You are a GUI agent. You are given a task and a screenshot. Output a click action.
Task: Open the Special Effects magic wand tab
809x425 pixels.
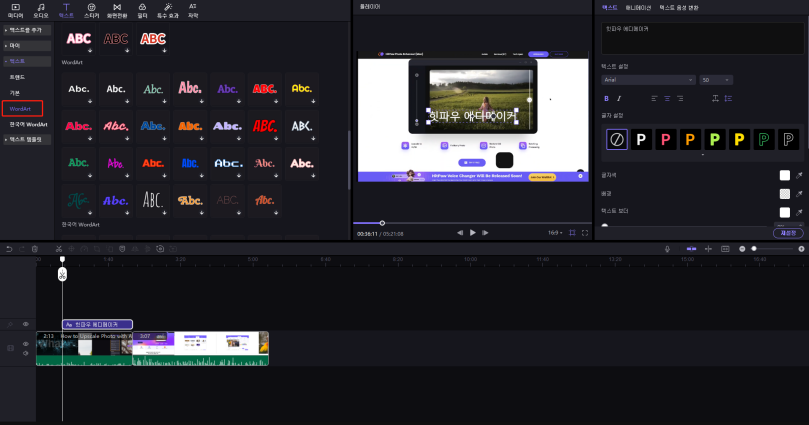(168, 10)
